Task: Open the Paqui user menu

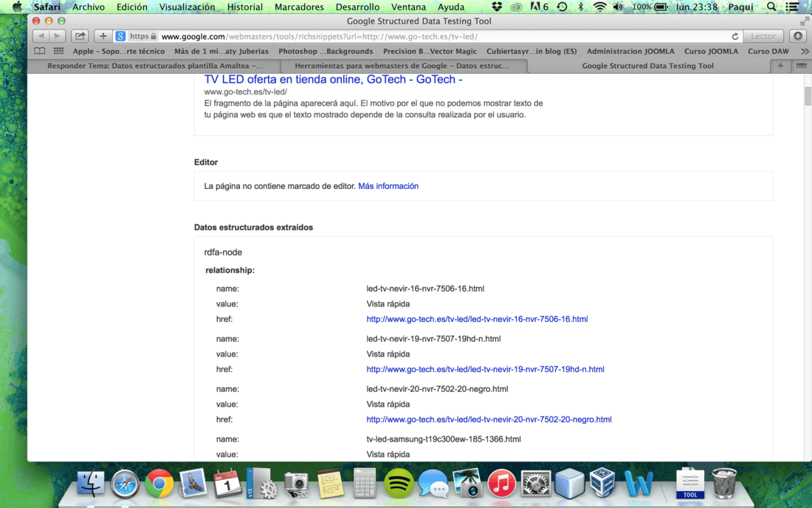Action: point(740,7)
